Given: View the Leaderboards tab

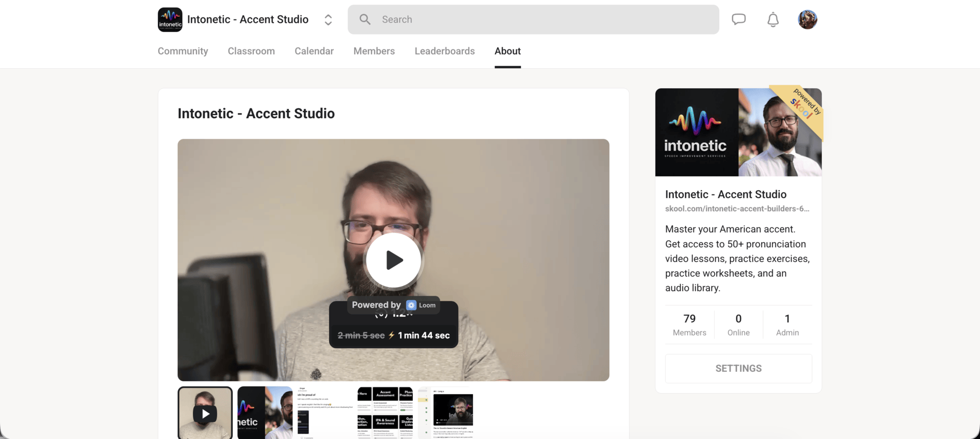Looking at the screenshot, I should [445, 51].
